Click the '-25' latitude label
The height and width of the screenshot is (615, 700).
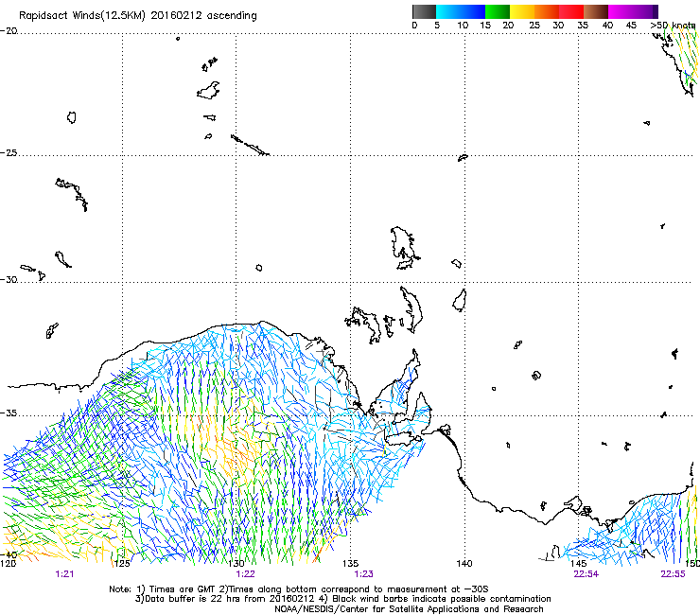(x=9, y=152)
